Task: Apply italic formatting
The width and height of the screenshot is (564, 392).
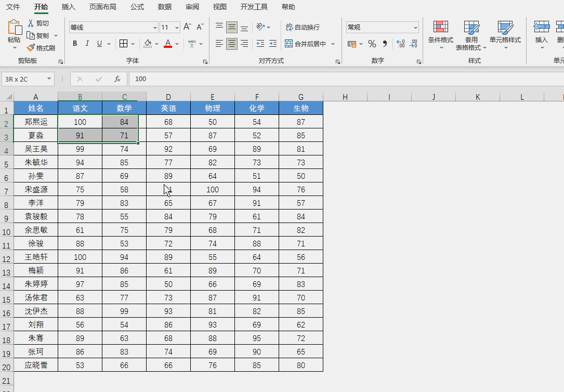Action: point(87,44)
